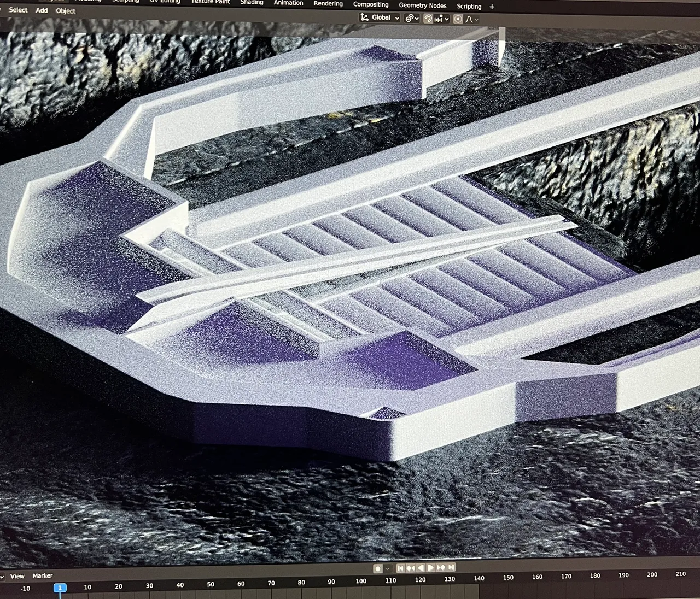This screenshot has width=700, height=599.
Task: Toggle the auto keying record button
Action: pyautogui.click(x=378, y=568)
